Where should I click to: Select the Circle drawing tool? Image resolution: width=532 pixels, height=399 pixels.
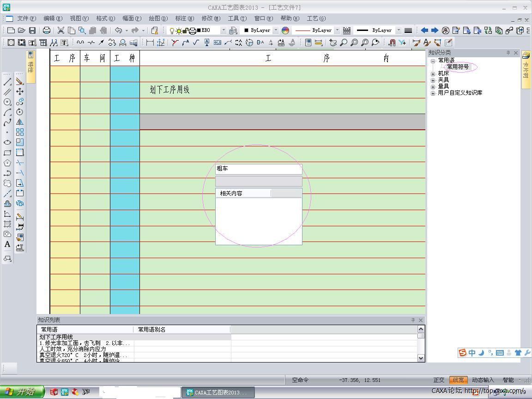(7, 102)
